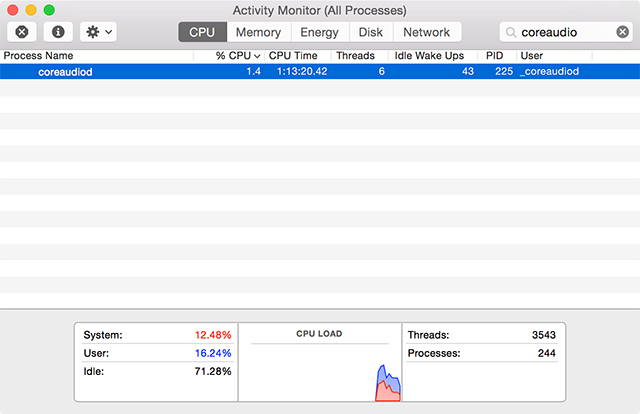This screenshot has width=640, height=414.
Task: Clear the coreaudio search text
Action: tap(622, 32)
